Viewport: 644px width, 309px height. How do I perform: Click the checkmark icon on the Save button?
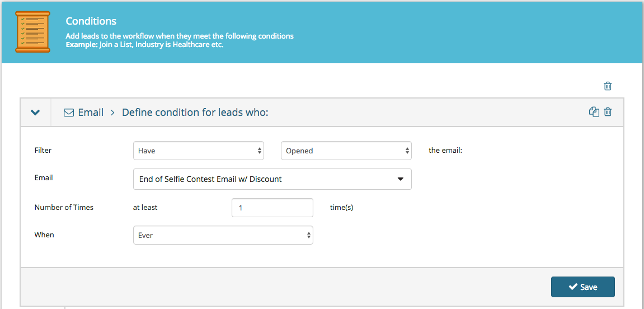point(572,287)
